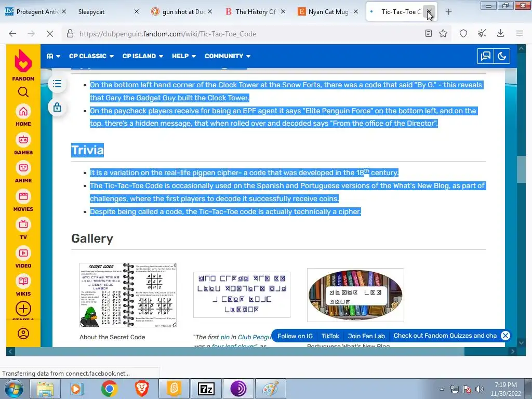
Task: Open the tic-tac-toe cipher symbols gallery image
Action: (242, 295)
